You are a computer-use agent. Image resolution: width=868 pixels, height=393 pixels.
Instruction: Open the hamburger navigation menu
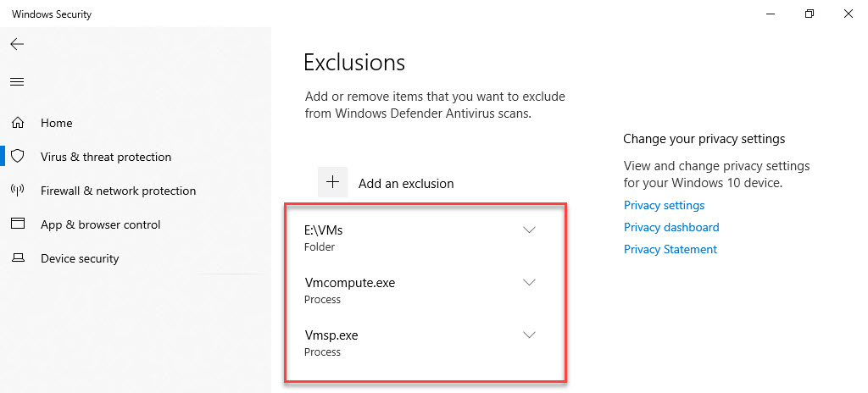(17, 82)
